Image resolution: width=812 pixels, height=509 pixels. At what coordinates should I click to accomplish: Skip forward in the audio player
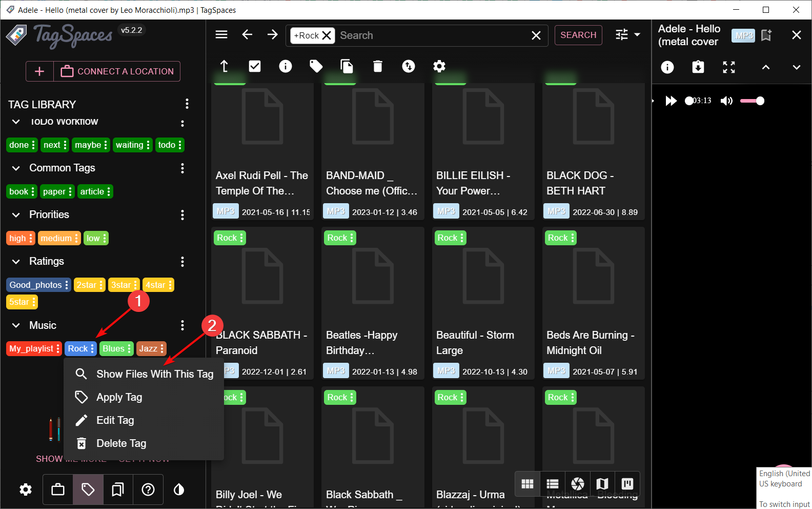click(x=671, y=101)
